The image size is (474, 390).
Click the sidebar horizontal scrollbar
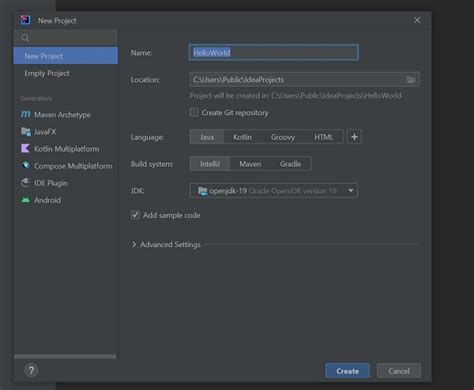(x=65, y=356)
